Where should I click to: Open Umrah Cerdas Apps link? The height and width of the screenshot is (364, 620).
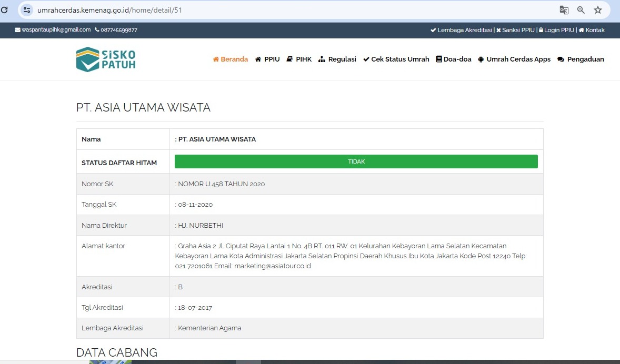pyautogui.click(x=514, y=59)
